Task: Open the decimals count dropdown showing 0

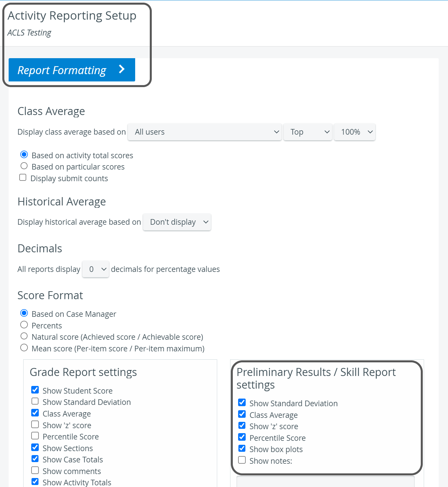Action: (x=96, y=269)
